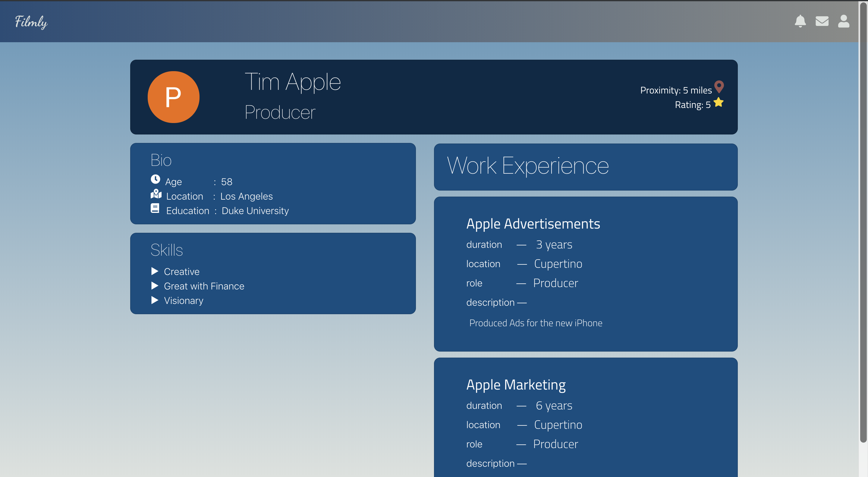Click the triangle bullet beside Creative
Viewport: 868px width, 477px height.
[x=155, y=271]
